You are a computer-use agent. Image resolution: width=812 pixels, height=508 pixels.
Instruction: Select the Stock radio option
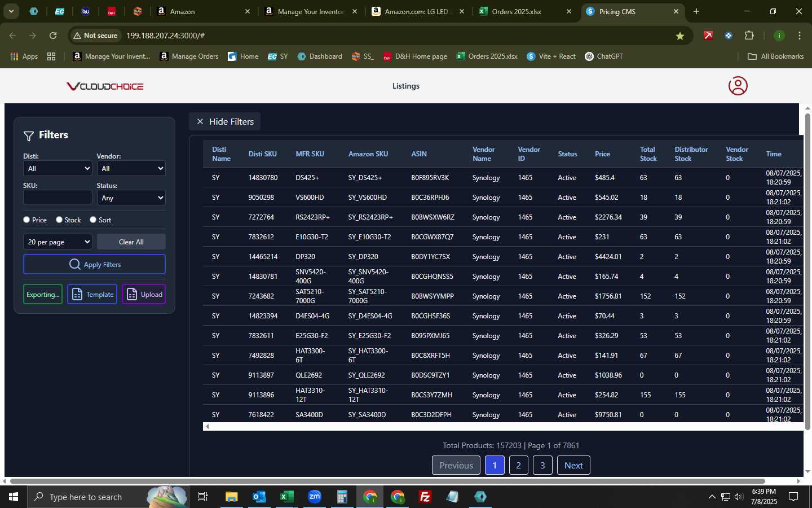pos(59,220)
